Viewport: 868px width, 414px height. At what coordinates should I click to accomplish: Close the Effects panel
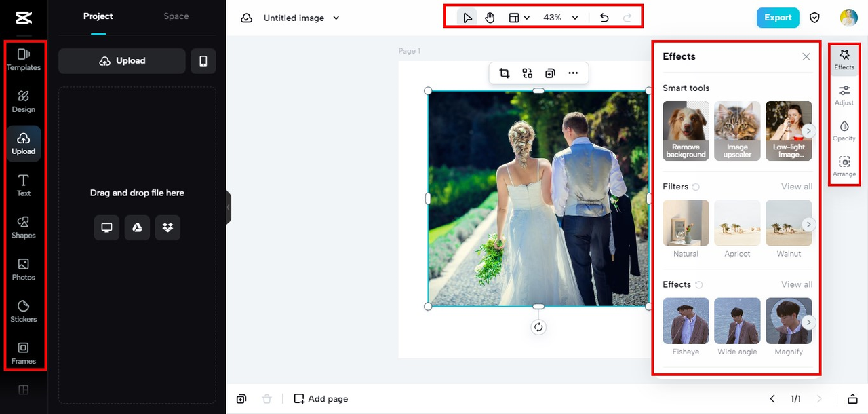click(x=806, y=57)
